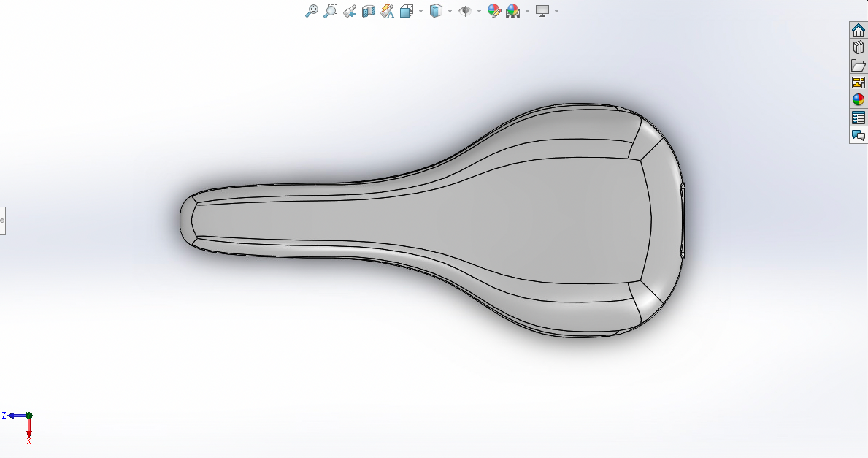
Task: Click the Display Style cube icon
Action: pyautogui.click(x=436, y=11)
